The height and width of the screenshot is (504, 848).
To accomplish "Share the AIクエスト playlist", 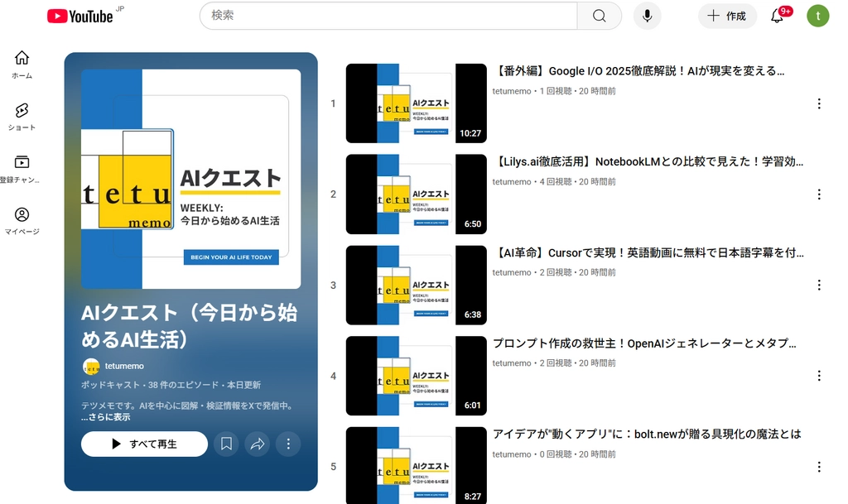I will point(258,444).
